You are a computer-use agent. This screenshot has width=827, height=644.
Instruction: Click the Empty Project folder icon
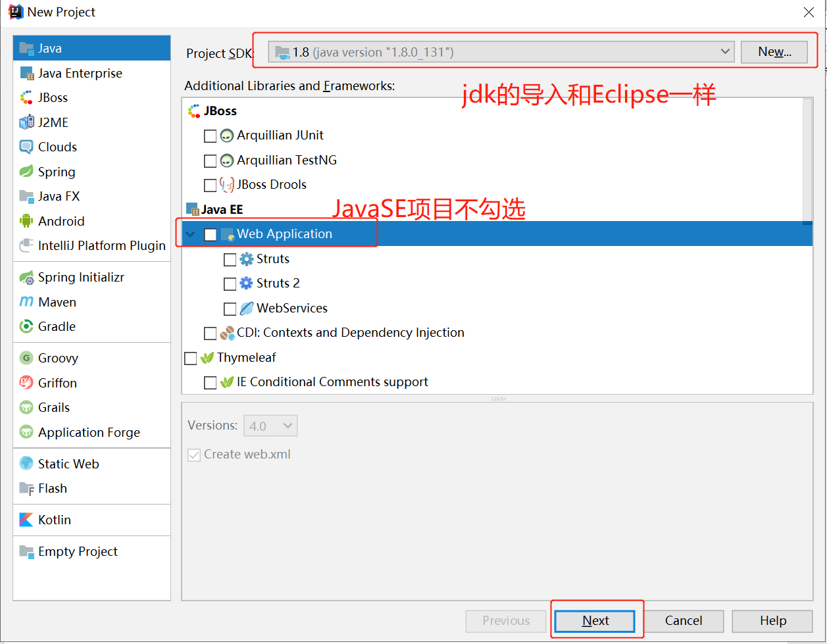click(x=26, y=551)
